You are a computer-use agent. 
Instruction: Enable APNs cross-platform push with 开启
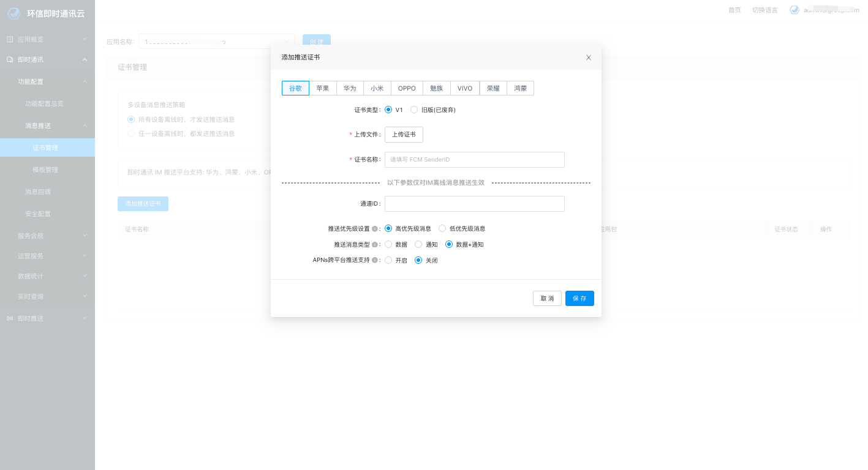point(388,261)
